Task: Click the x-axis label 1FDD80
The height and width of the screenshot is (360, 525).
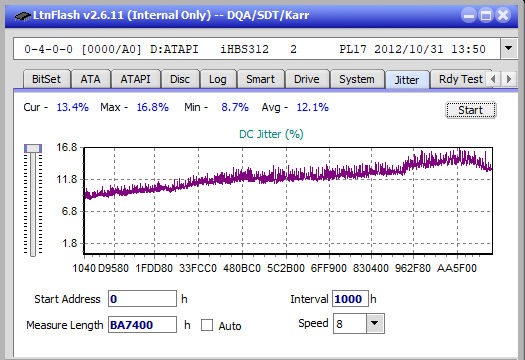Action: tap(154, 268)
